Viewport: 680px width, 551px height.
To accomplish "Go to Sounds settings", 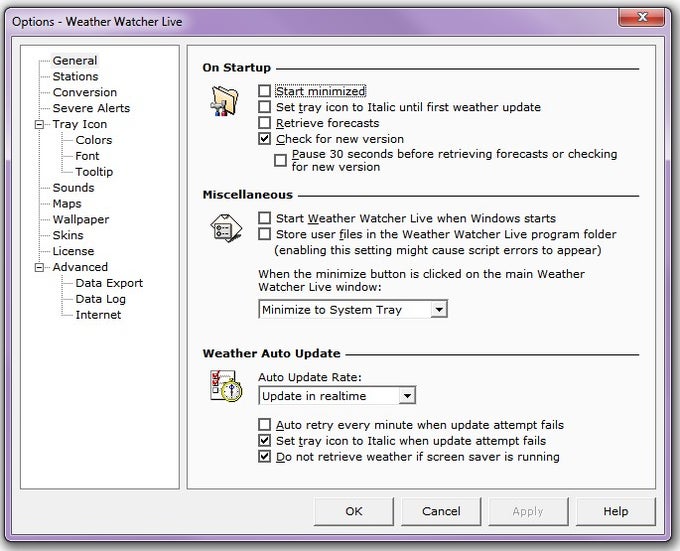I will 73,188.
